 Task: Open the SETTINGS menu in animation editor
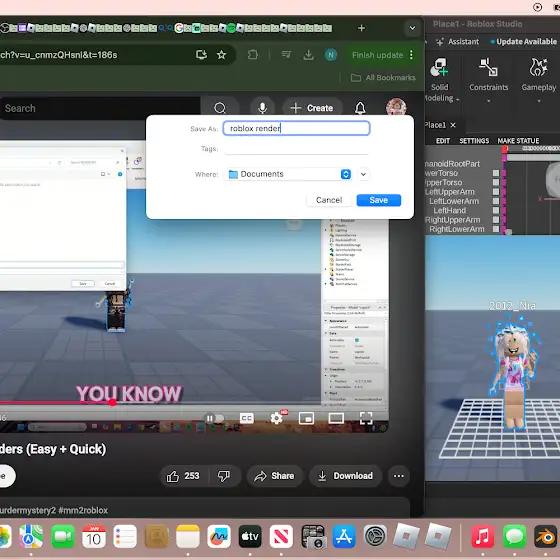click(x=474, y=141)
